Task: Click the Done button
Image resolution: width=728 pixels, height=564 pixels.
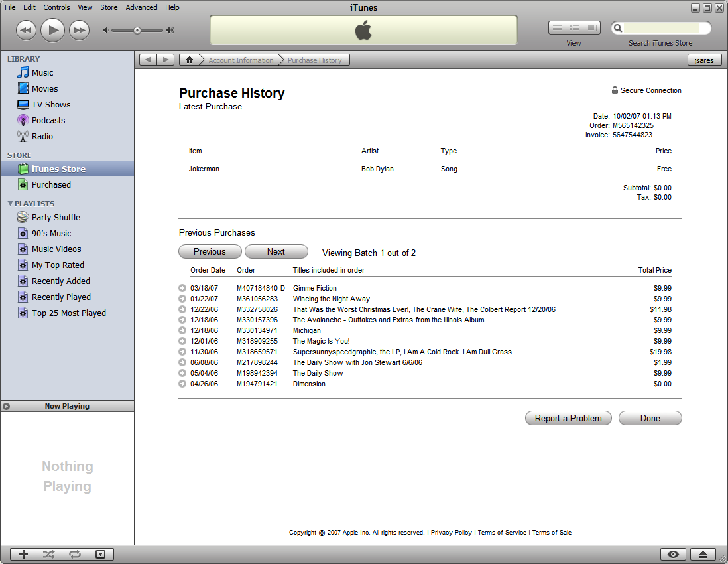Action: [x=650, y=418]
